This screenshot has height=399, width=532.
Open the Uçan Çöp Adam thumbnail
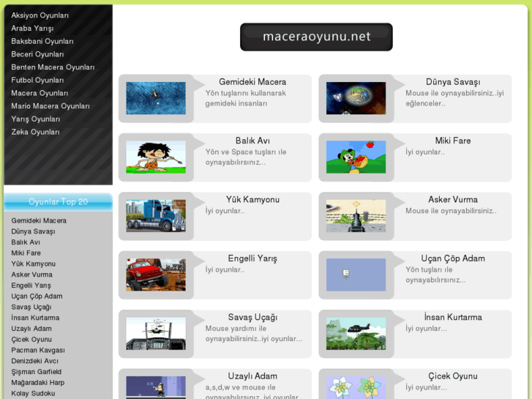pyautogui.click(x=356, y=275)
